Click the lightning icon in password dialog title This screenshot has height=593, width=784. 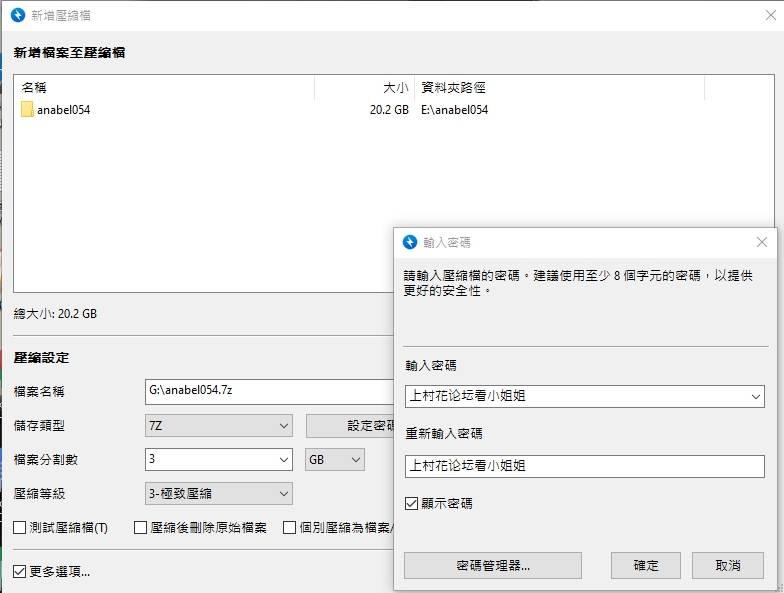(410, 242)
